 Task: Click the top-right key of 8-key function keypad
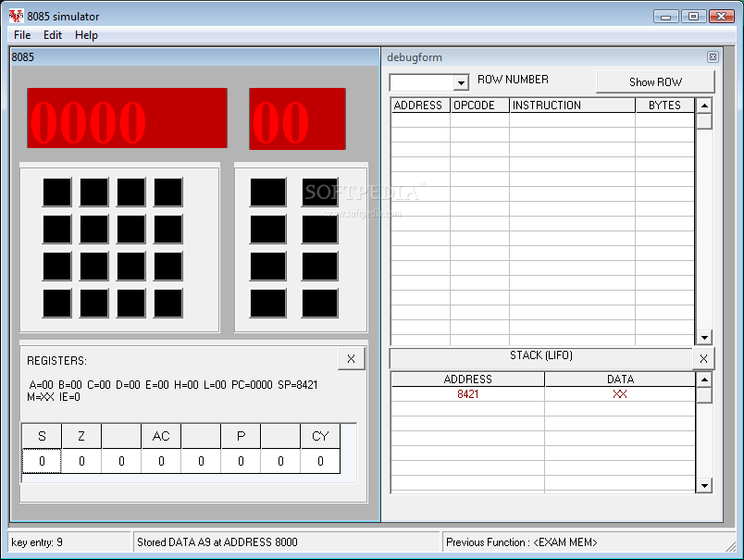(320, 193)
